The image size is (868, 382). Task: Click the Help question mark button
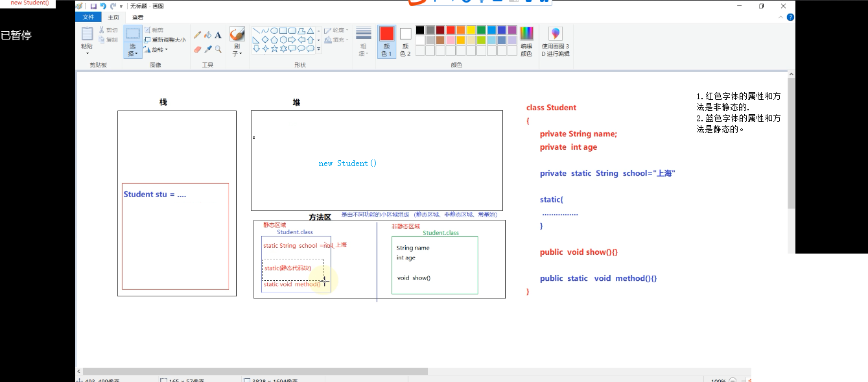point(791,18)
